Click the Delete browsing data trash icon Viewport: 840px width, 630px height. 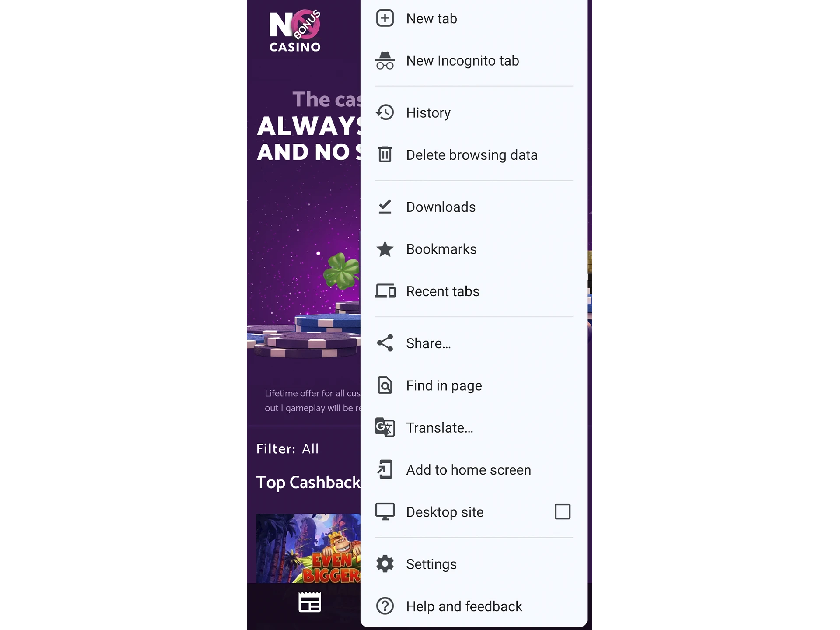click(385, 154)
